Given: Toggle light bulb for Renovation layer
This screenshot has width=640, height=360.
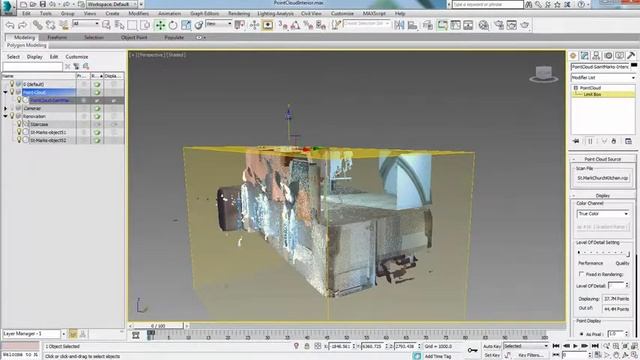Looking at the screenshot, I should (12, 116).
